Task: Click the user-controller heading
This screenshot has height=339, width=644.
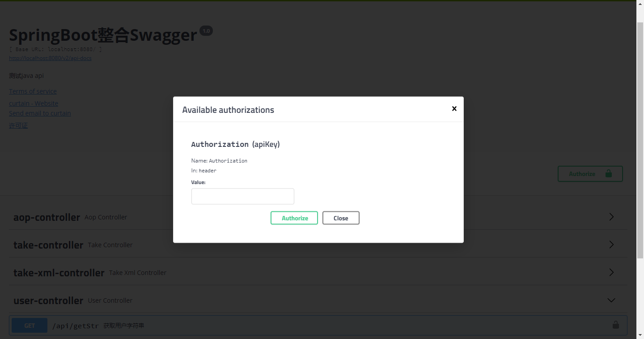Action: coord(48,300)
